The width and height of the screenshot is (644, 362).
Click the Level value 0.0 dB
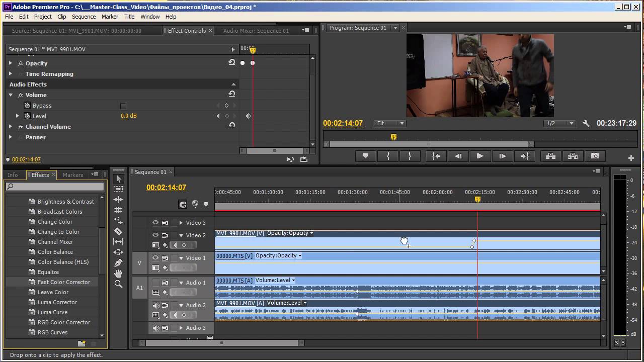[x=129, y=116]
